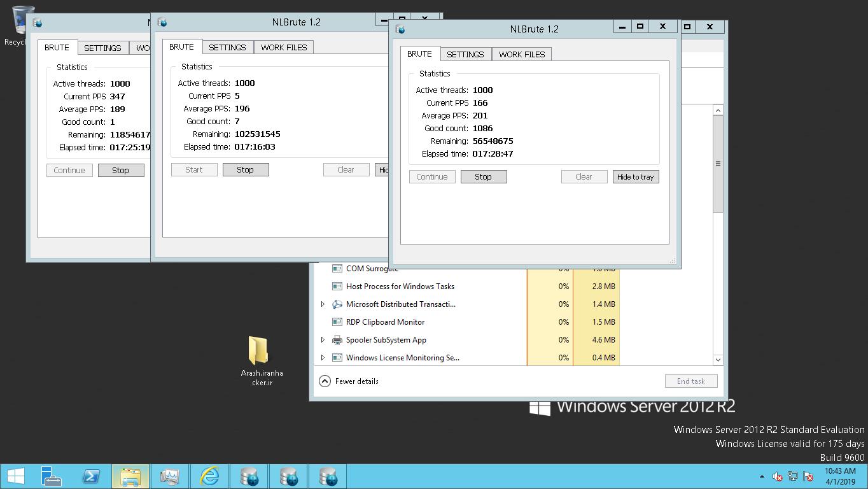Click the Current PPS value 347
The width and height of the screenshot is (868, 489).
point(117,97)
